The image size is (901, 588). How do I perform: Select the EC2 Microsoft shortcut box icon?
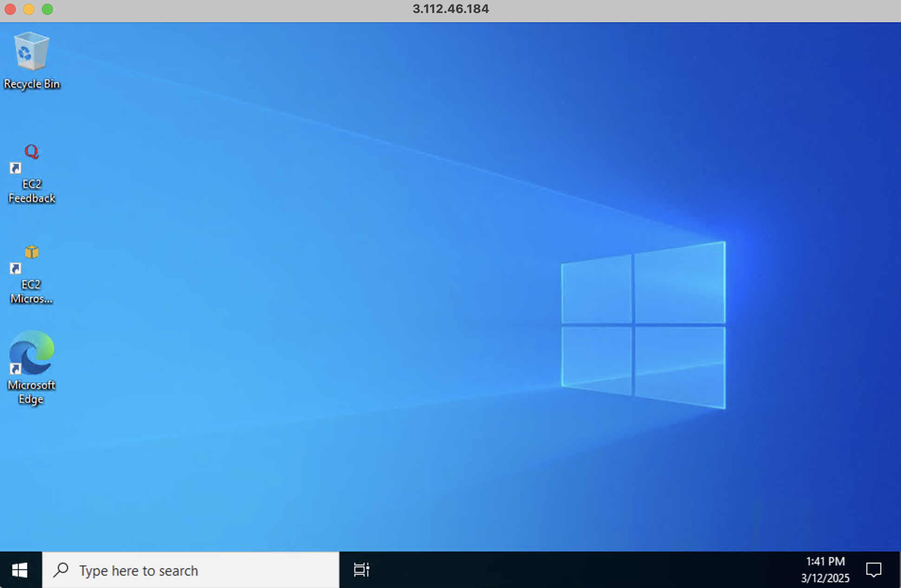tap(32, 253)
